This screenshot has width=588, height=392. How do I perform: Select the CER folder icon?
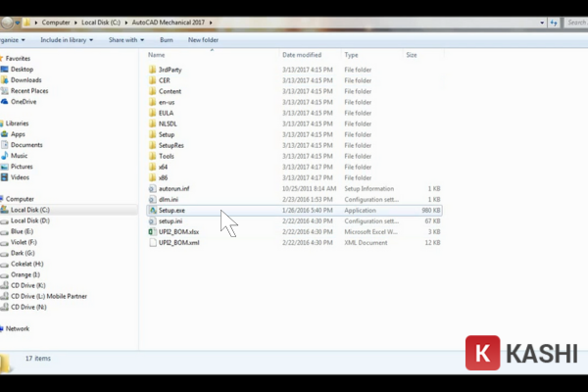[152, 80]
